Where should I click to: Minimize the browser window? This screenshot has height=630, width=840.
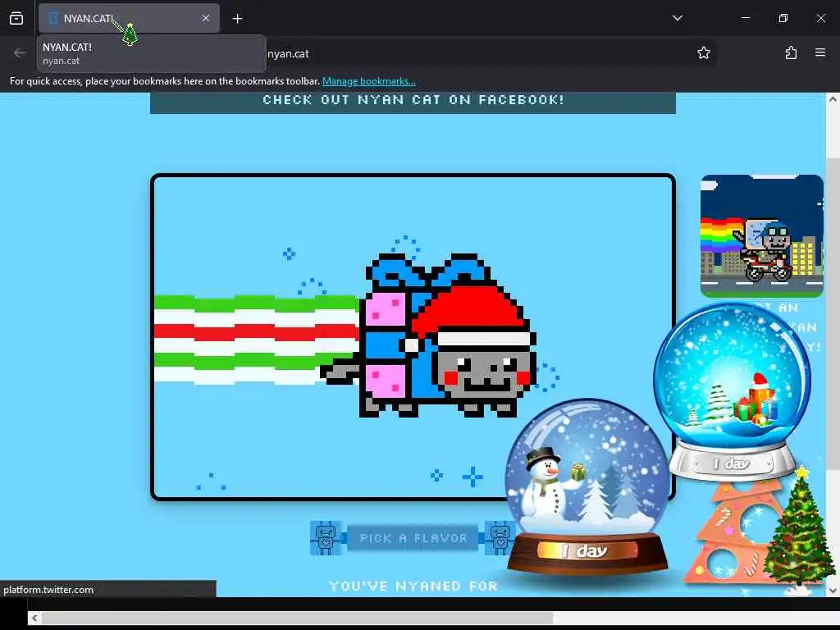(745, 18)
